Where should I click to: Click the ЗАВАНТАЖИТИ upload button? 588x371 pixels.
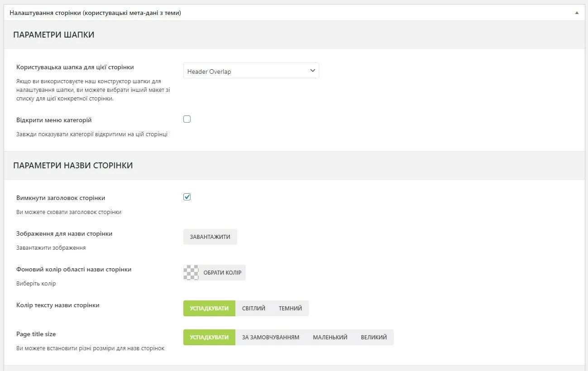[x=210, y=237]
